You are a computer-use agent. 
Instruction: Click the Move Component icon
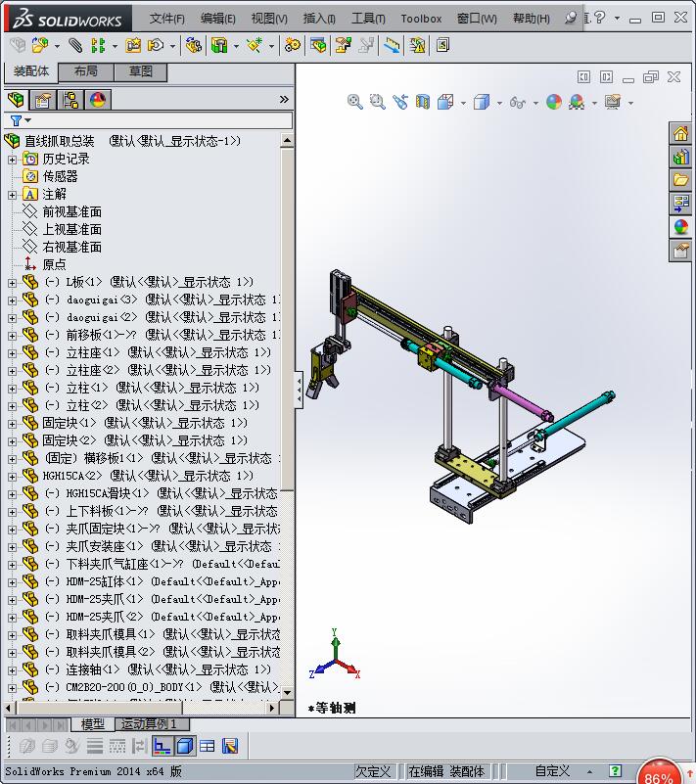click(156, 45)
